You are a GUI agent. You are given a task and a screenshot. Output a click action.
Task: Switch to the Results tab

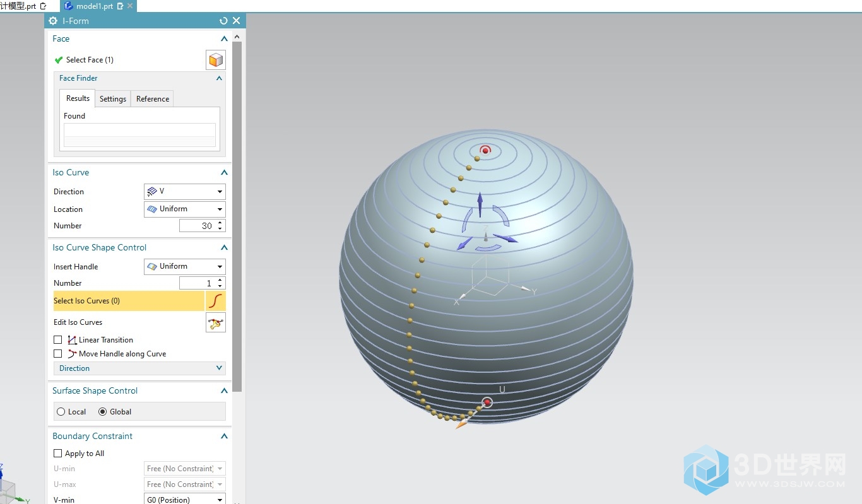(x=78, y=98)
